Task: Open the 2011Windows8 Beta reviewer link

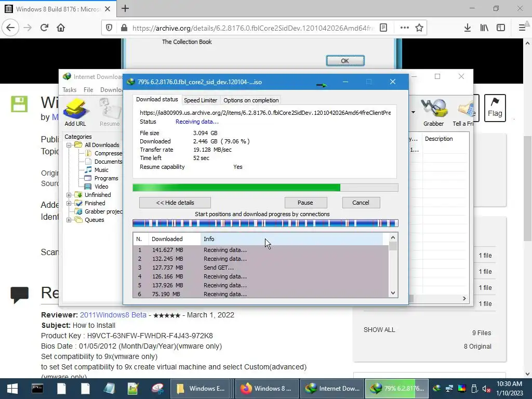Action: click(x=113, y=315)
